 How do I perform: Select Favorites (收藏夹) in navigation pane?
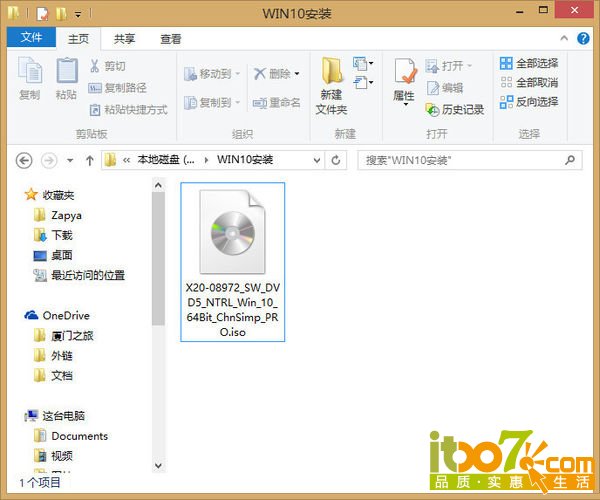pyautogui.click(x=50, y=195)
